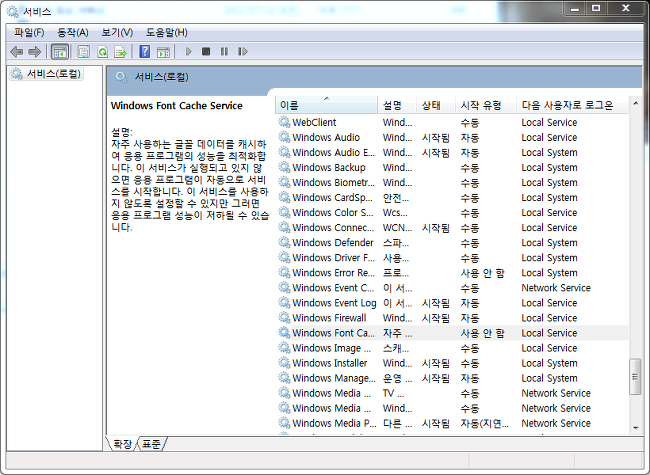Select the Windows Image ... service row
Viewport: 650px width, 475px height.
pyautogui.click(x=452, y=348)
